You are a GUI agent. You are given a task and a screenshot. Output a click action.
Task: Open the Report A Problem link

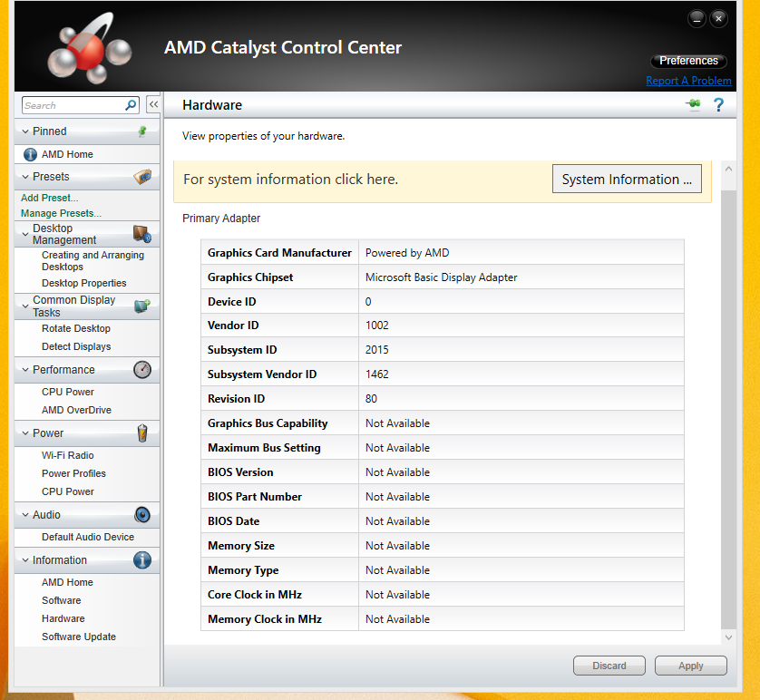[x=688, y=81]
